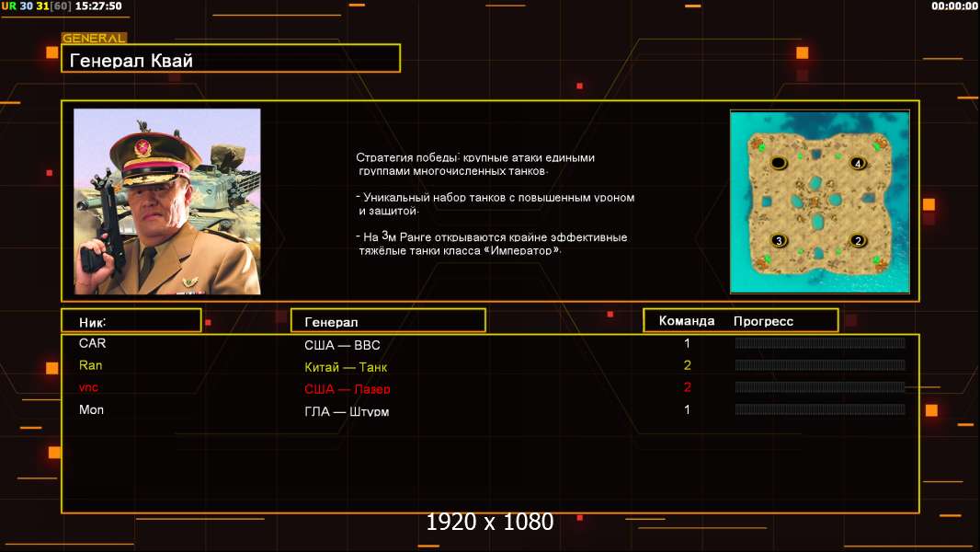
Task: Click the 15:27:50 clock overlay
Action: [x=98, y=6]
